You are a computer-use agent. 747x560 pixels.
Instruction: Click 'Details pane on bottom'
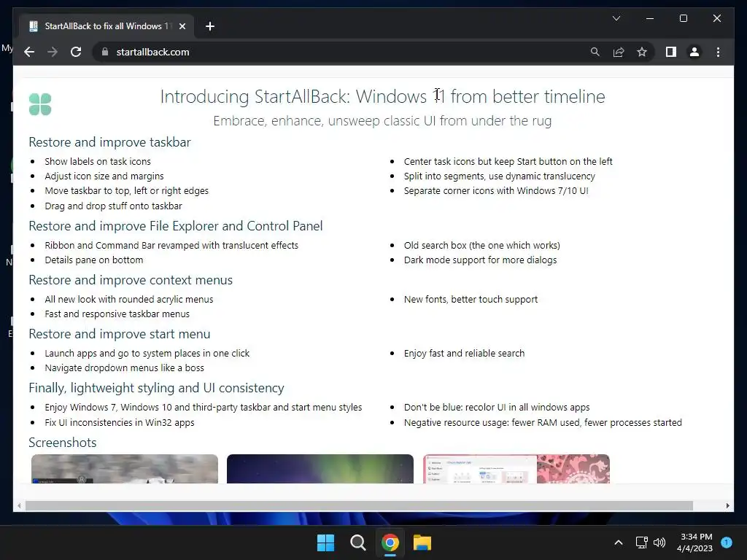94,260
